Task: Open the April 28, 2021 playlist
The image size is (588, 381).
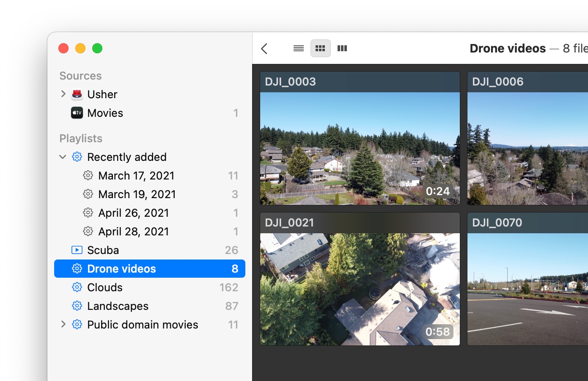Action: coord(150,231)
